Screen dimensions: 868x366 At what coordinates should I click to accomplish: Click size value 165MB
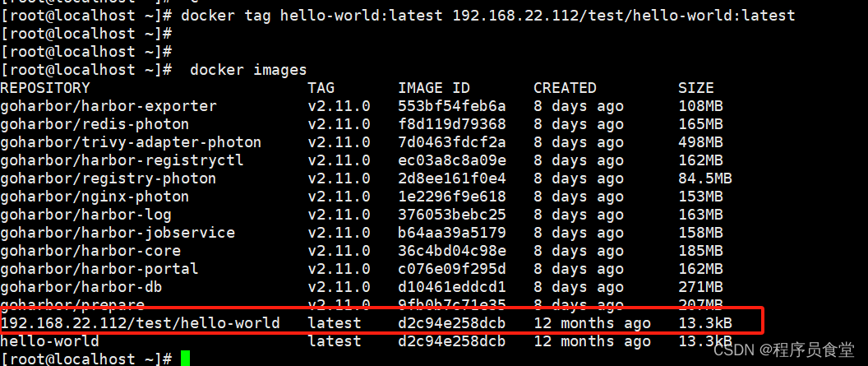(x=700, y=124)
